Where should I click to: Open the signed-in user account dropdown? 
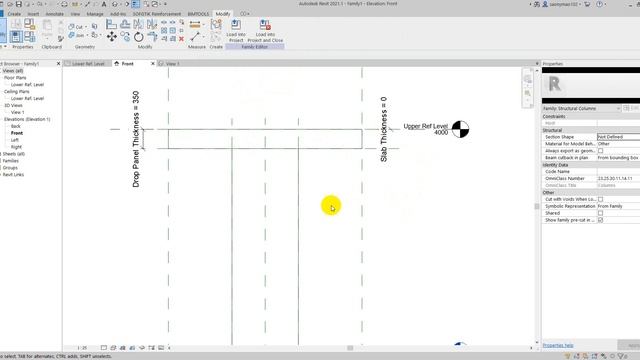(562, 4)
